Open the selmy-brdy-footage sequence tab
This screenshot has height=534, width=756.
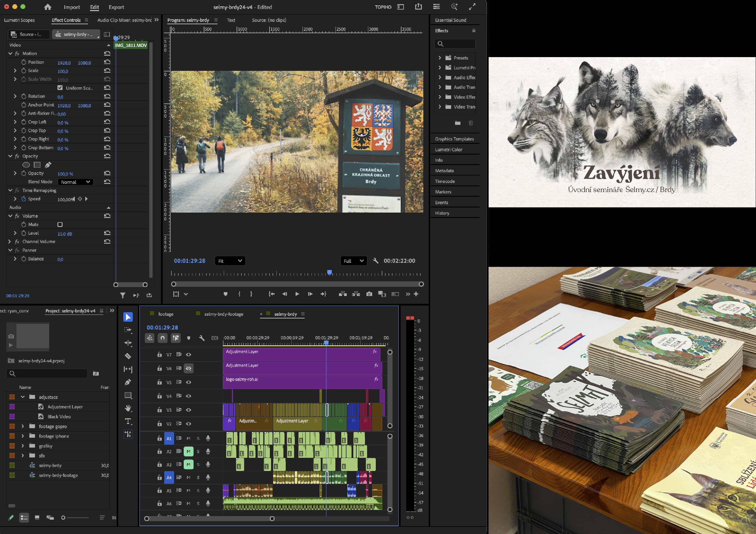pyautogui.click(x=223, y=314)
